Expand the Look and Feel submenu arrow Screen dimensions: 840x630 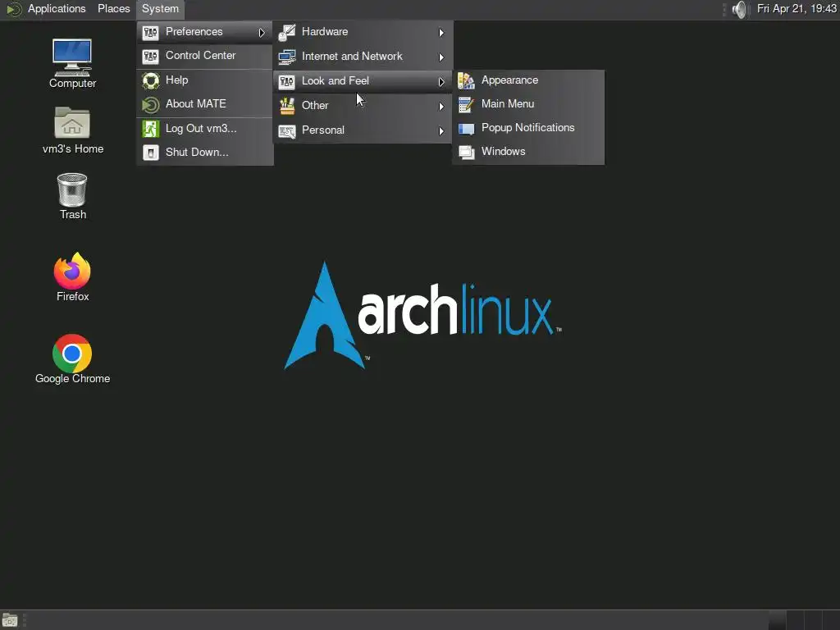(441, 82)
